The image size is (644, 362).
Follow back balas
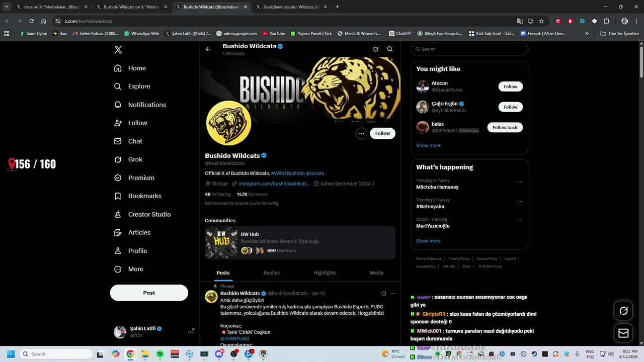pyautogui.click(x=505, y=127)
